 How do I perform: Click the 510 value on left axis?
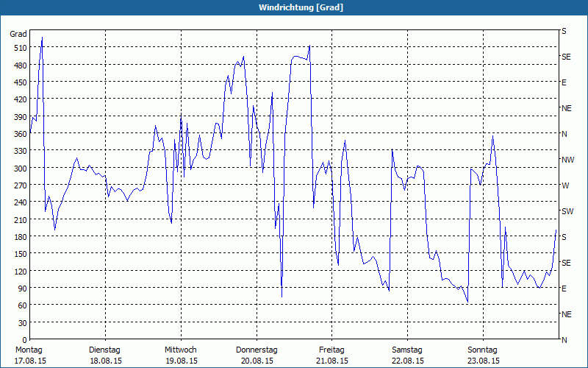[21, 48]
